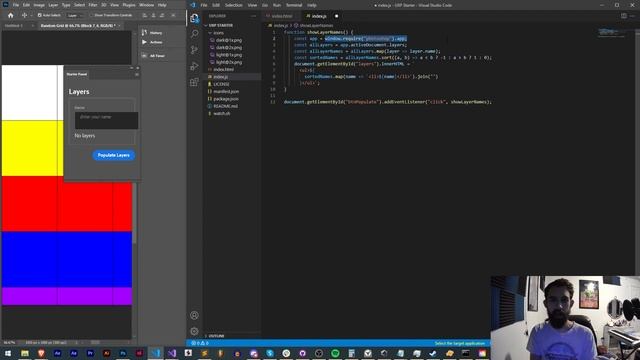Collapse the icons folder in Explorer
This screenshot has height=360, width=640.
(x=218, y=33)
